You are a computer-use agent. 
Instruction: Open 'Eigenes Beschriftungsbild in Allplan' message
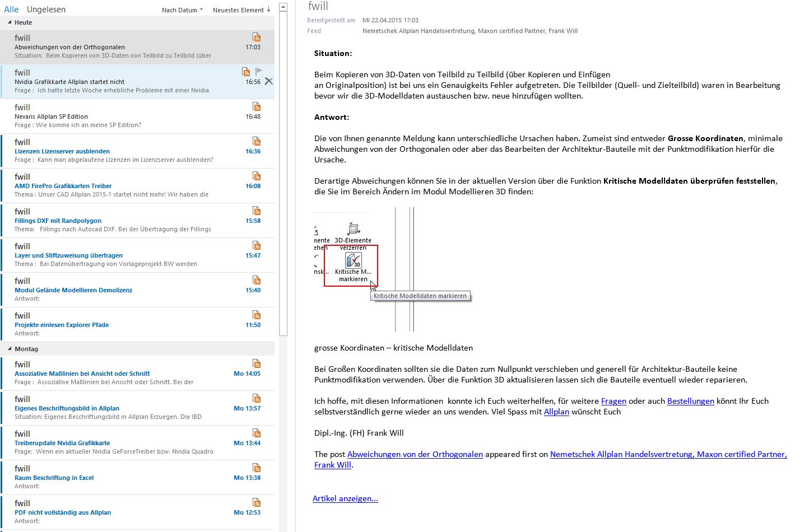137,408
